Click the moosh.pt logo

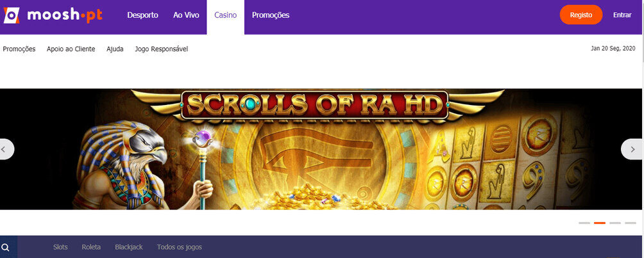click(53, 15)
